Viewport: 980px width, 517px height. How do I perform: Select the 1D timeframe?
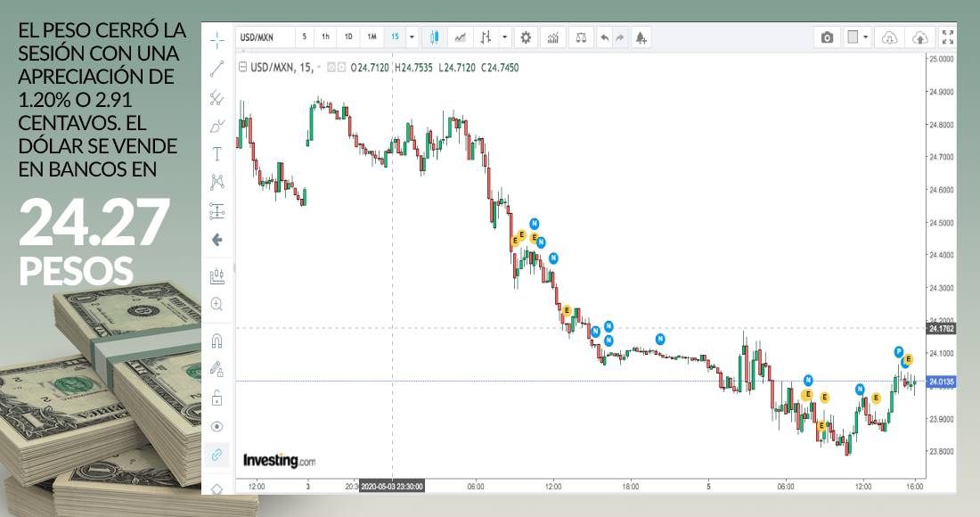point(348,37)
